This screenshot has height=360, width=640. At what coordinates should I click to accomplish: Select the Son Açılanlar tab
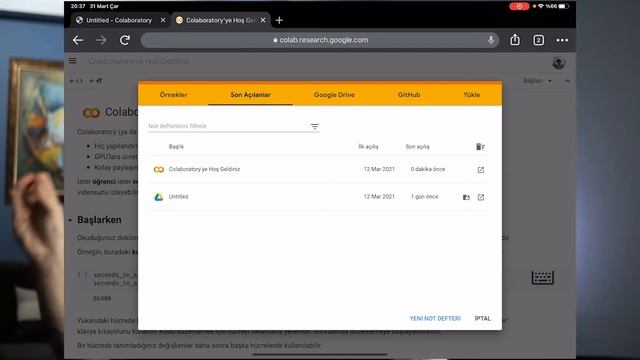pos(250,95)
